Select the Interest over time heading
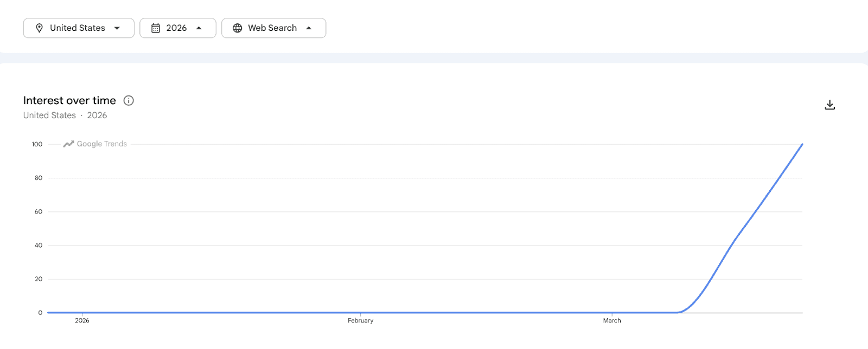 pos(69,100)
